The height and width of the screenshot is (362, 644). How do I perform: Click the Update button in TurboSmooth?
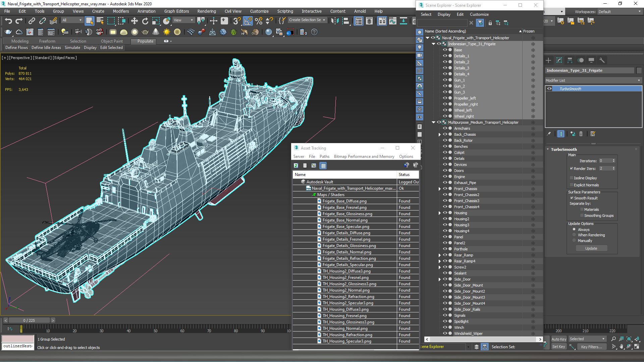pos(591,248)
